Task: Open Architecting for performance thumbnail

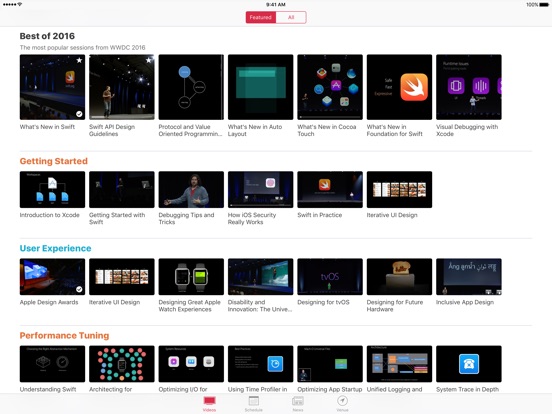Action: point(122,364)
